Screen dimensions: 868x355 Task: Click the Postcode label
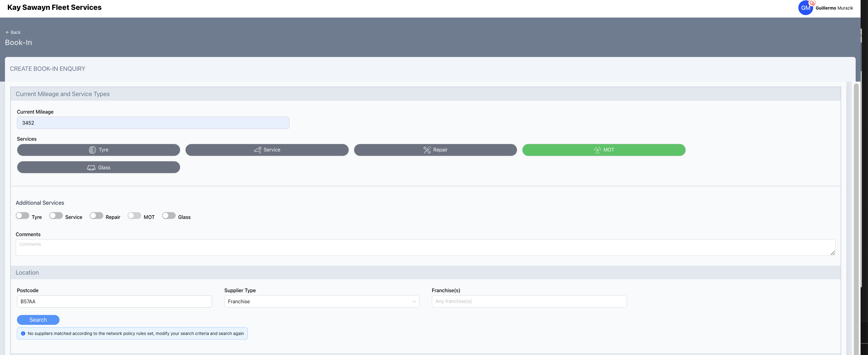click(x=28, y=290)
